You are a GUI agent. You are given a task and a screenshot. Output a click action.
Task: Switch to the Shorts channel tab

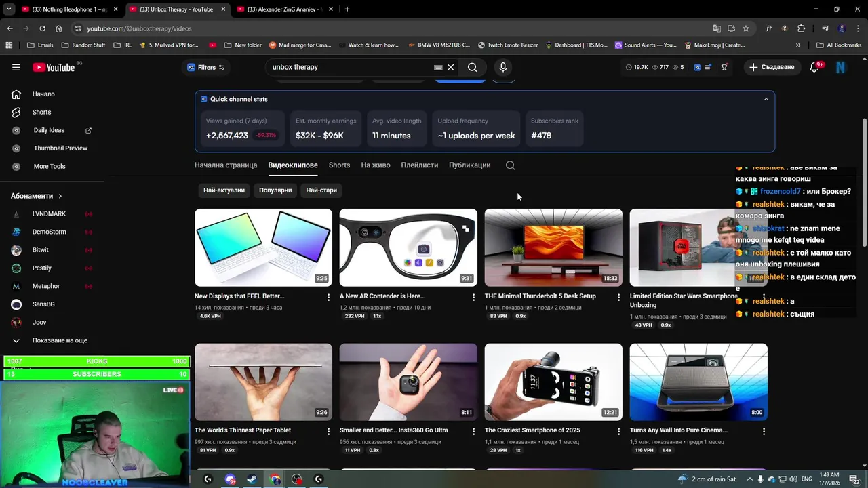339,165
